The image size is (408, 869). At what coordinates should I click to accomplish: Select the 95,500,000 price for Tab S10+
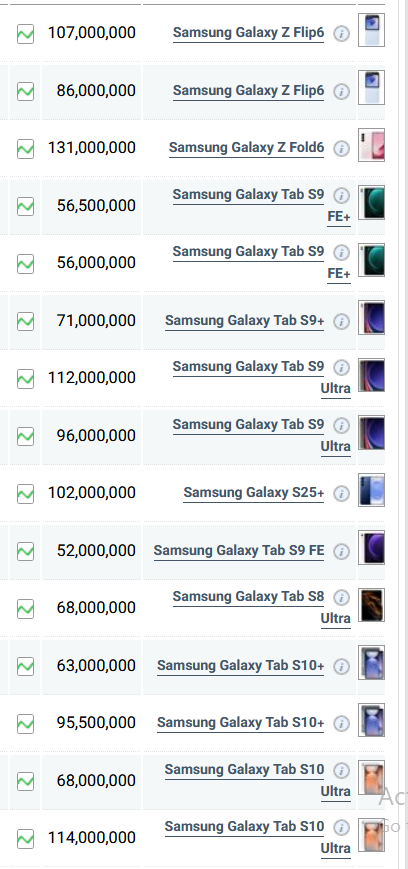coord(96,723)
